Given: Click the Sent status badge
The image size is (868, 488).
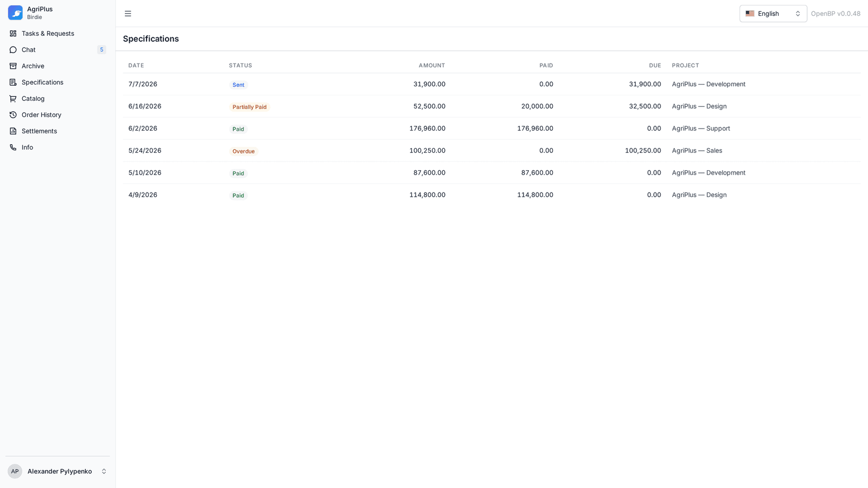Looking at the screenshot, I should point(238,85).
